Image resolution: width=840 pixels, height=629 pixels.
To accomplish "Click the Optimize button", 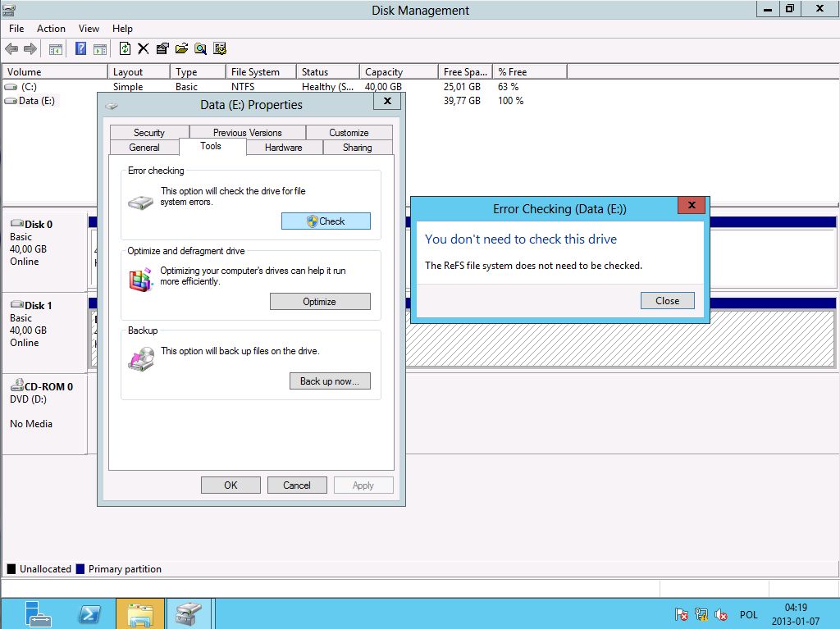I will point(320,302).
